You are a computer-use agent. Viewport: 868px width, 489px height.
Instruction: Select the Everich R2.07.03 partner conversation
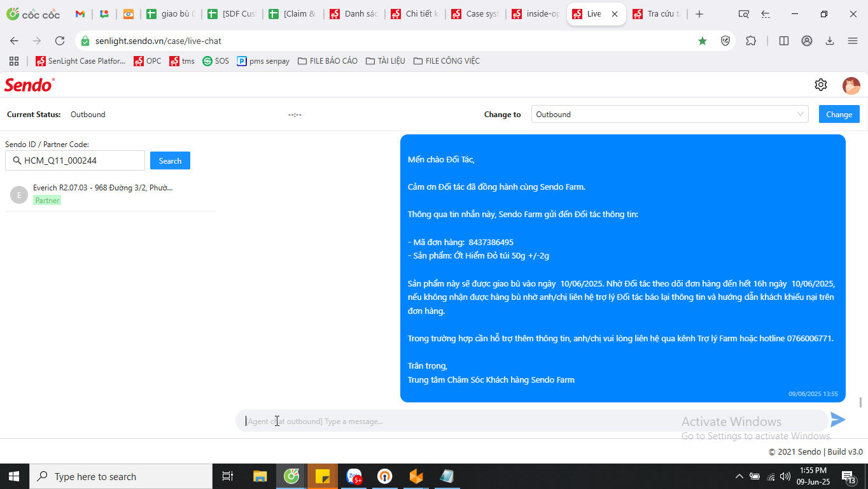(111, 194)
